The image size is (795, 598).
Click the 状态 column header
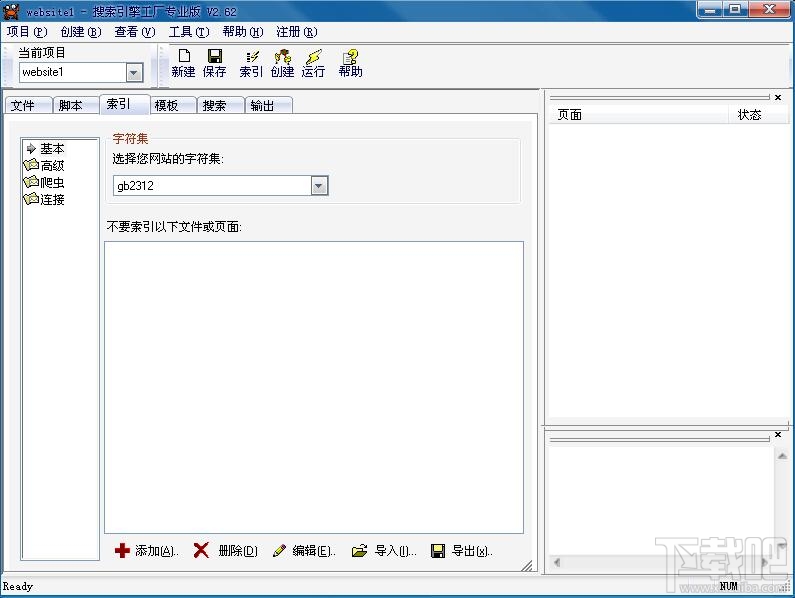(758, 115)
